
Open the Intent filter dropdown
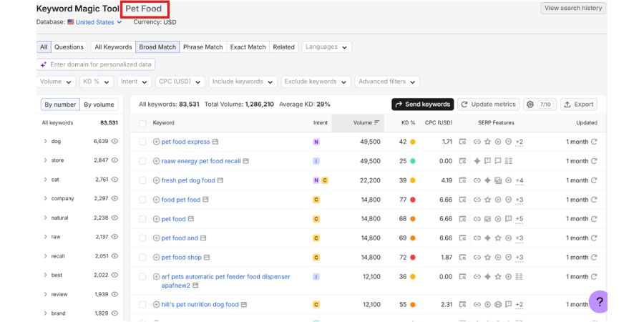135,82
